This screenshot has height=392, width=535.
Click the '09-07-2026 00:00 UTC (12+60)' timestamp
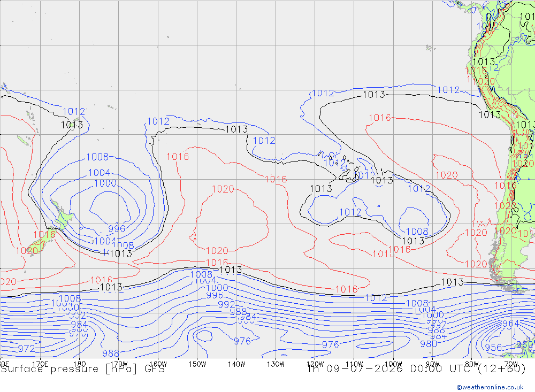(425, 369)
